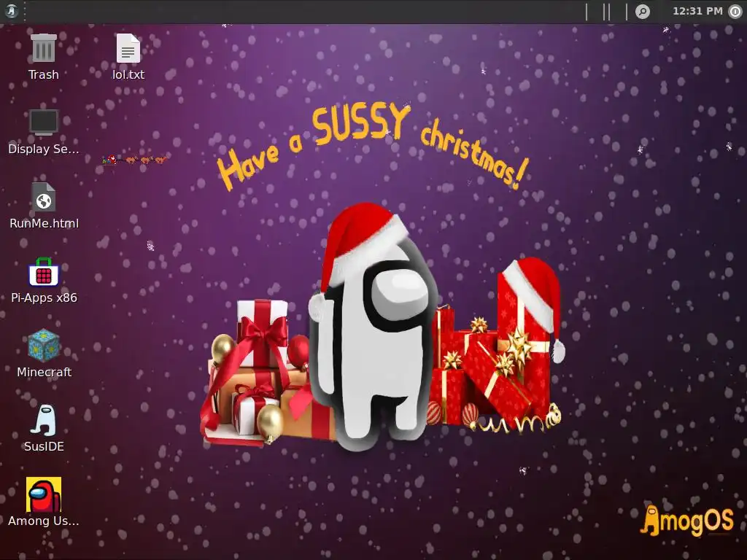Click the "lol.txt" file label

pos(128,75)
